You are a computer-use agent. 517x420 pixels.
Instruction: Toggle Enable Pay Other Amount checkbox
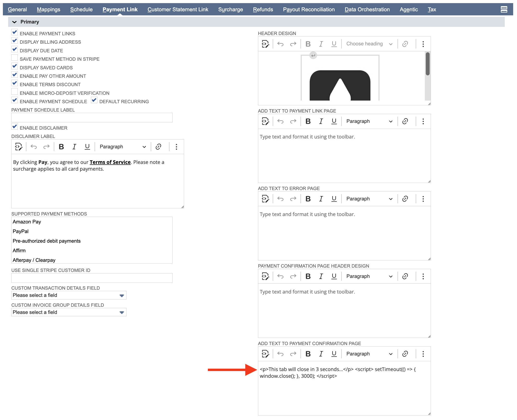(14, 75)
